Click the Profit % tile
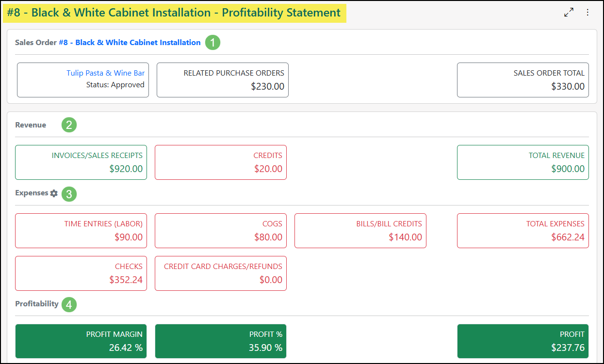 pos(221,341)
